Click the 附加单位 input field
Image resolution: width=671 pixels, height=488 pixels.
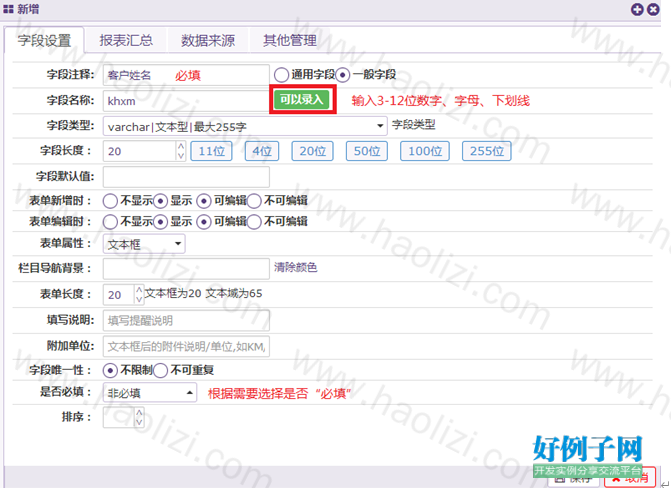coord(186,346)
